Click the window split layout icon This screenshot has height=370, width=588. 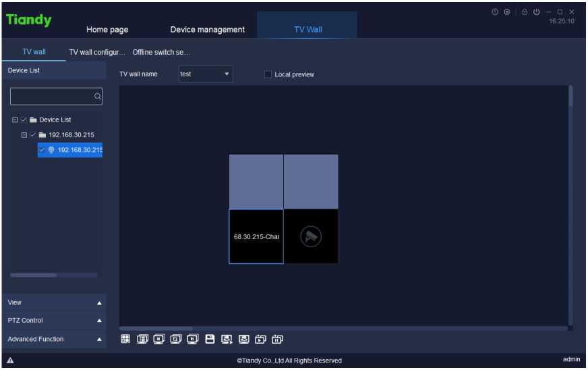(x=125, y=339)
